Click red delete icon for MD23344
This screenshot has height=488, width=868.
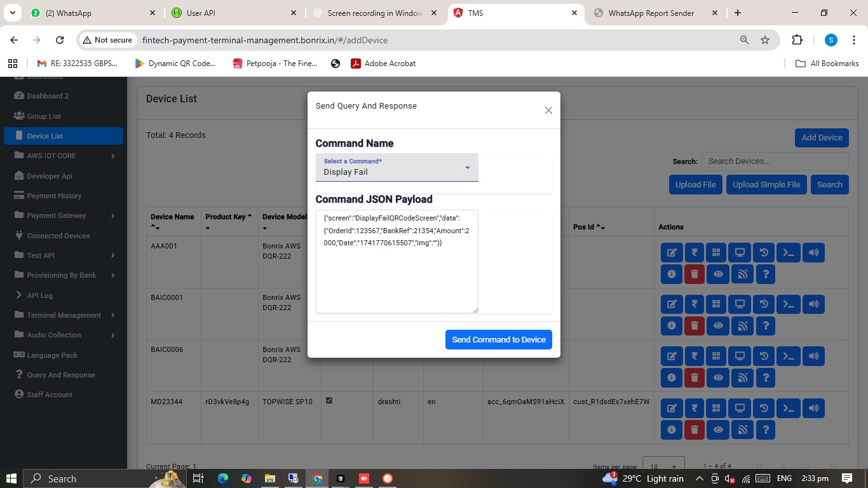click(695, 430)
